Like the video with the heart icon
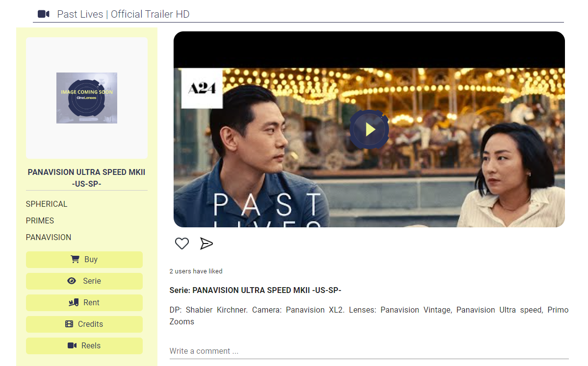The image size is (588, 366). [x=182, y=244]
